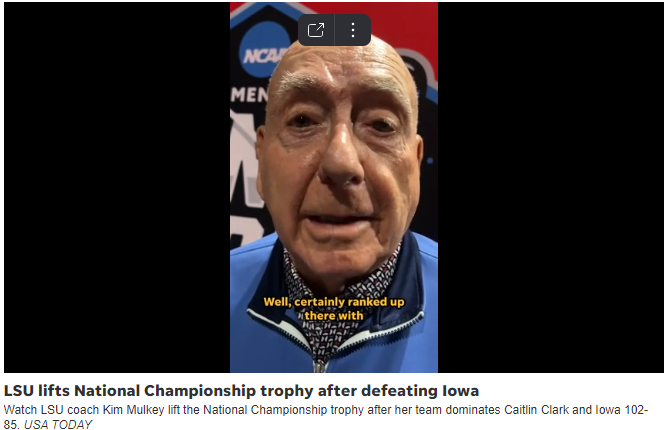Click the center of the video frame

[x=334, y=187]
